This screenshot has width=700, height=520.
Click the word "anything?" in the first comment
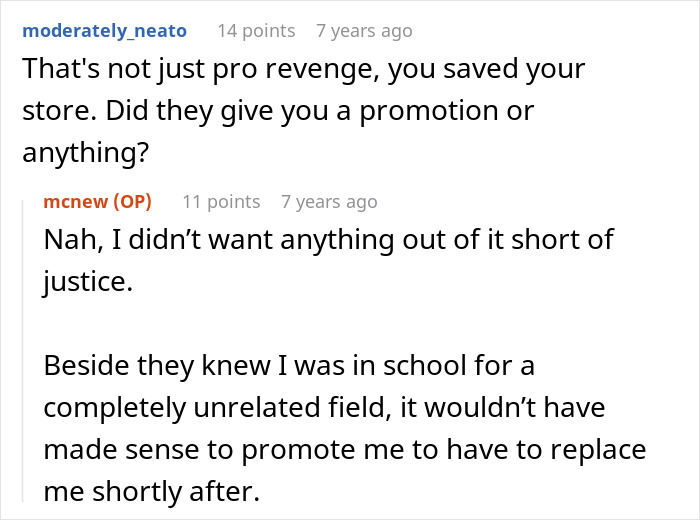pos(85,153)
